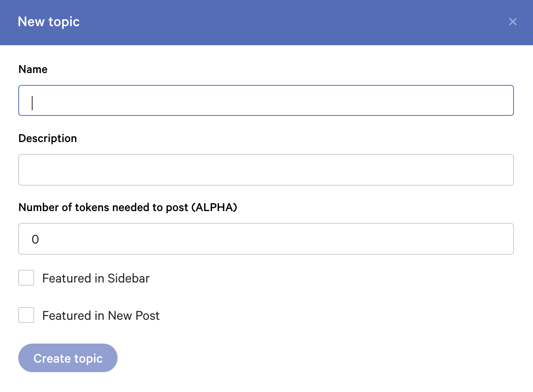Click the blue dialog header bar
The image size is (533, 392).
(278, 22)
